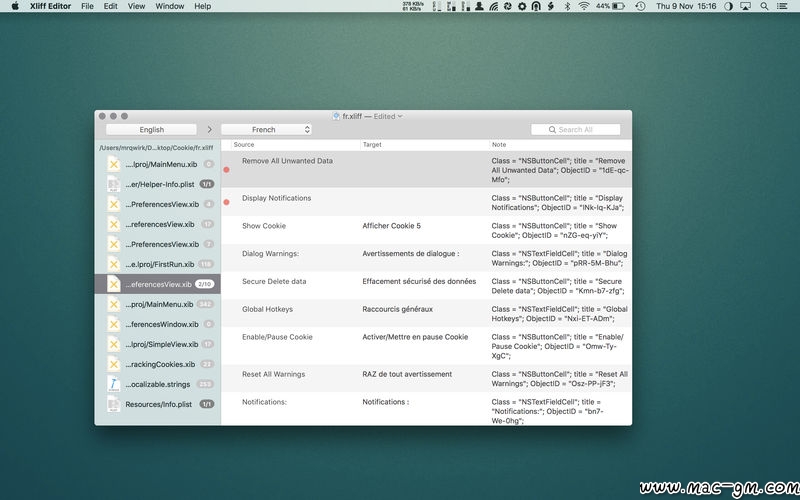Click the icon of selected ...eferencesView.xib row

113,284
